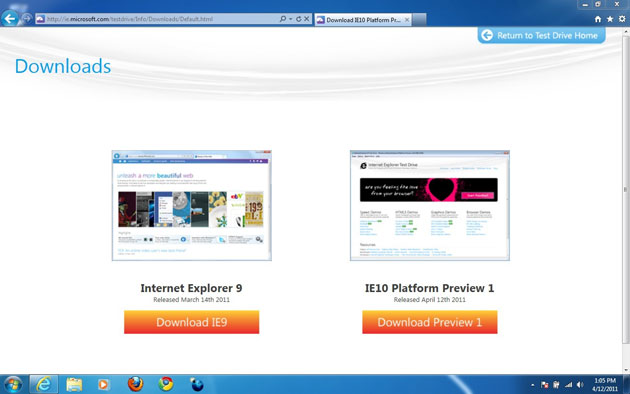Click the Download IE9 button
The image size is (630, 394).
coord(192,322)
